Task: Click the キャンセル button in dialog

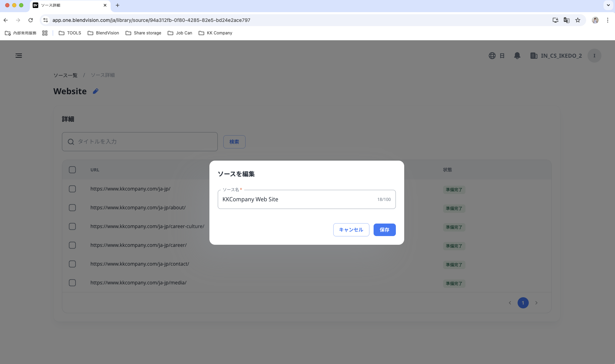Action: (351, 230)
